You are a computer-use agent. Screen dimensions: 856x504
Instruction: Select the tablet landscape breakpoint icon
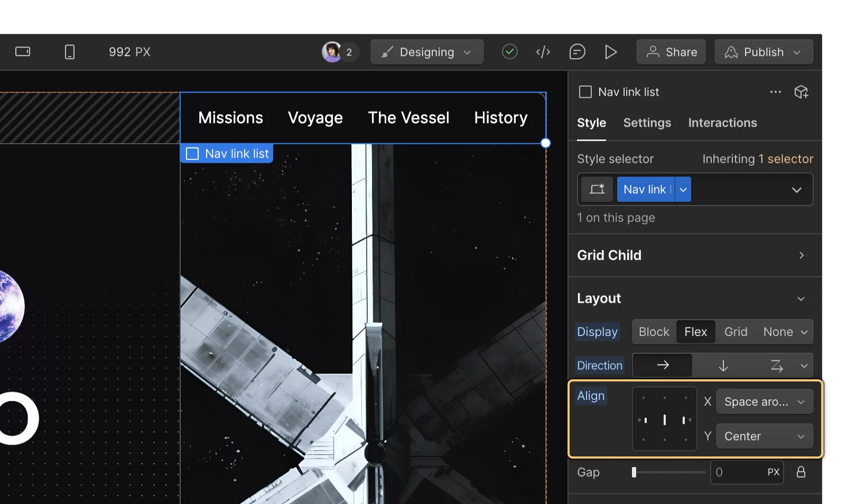point(23,52)
